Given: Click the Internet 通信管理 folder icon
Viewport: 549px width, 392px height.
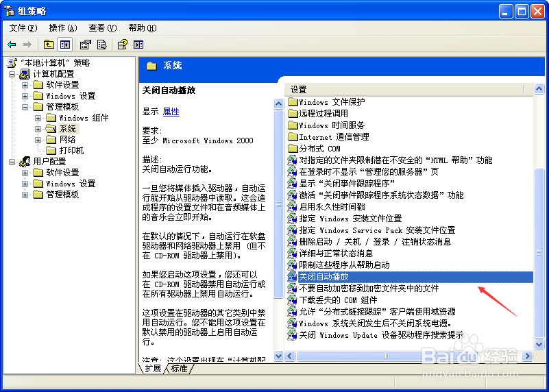Looking at the screenshot, I should pos(293,137).
